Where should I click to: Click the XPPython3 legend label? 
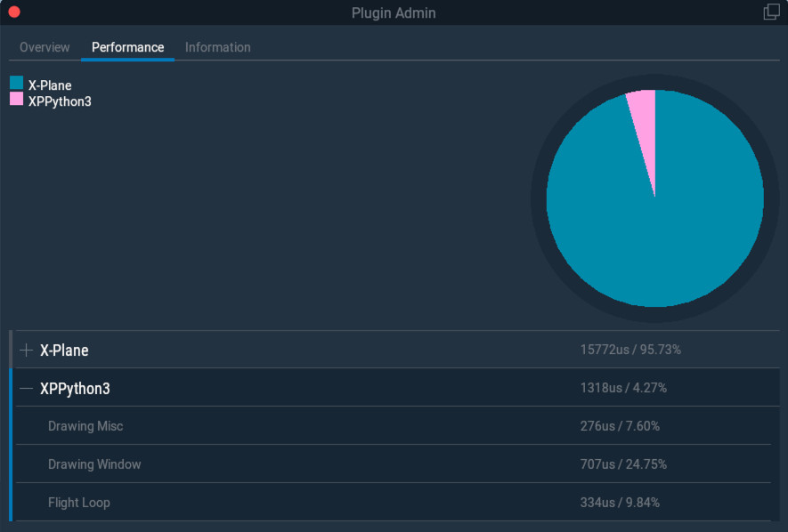coord(60,101)
